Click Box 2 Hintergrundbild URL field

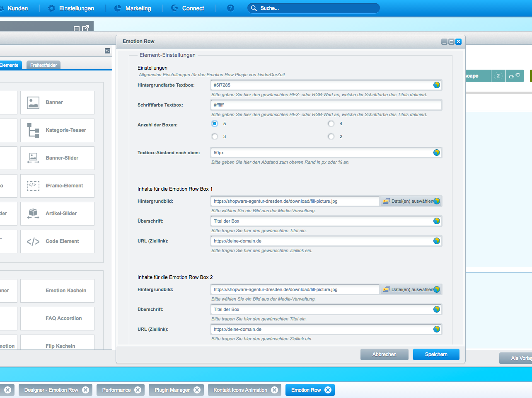295,289
